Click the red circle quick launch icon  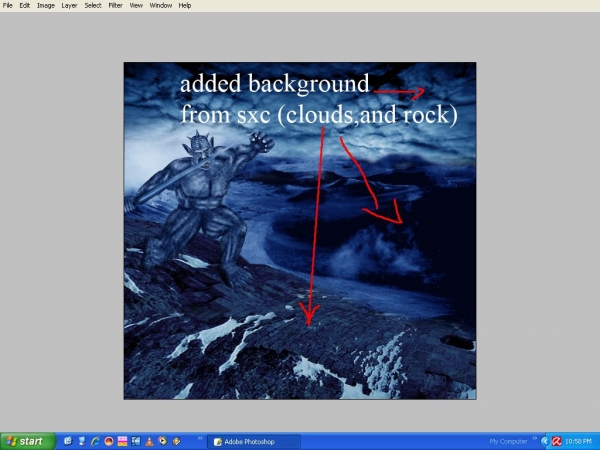(x=109, y=441)
